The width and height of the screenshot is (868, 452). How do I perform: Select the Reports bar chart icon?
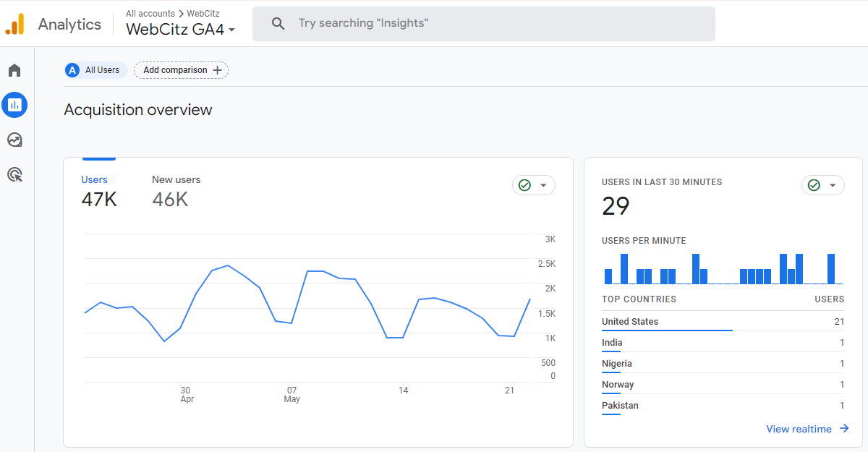(14, 105)
